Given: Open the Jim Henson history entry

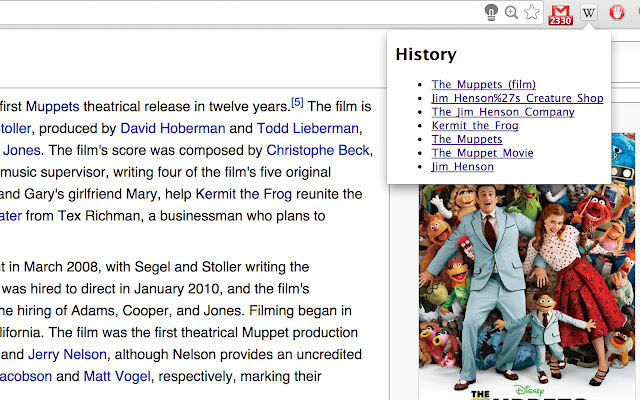Looking at the screenshot, I should 462,167.
